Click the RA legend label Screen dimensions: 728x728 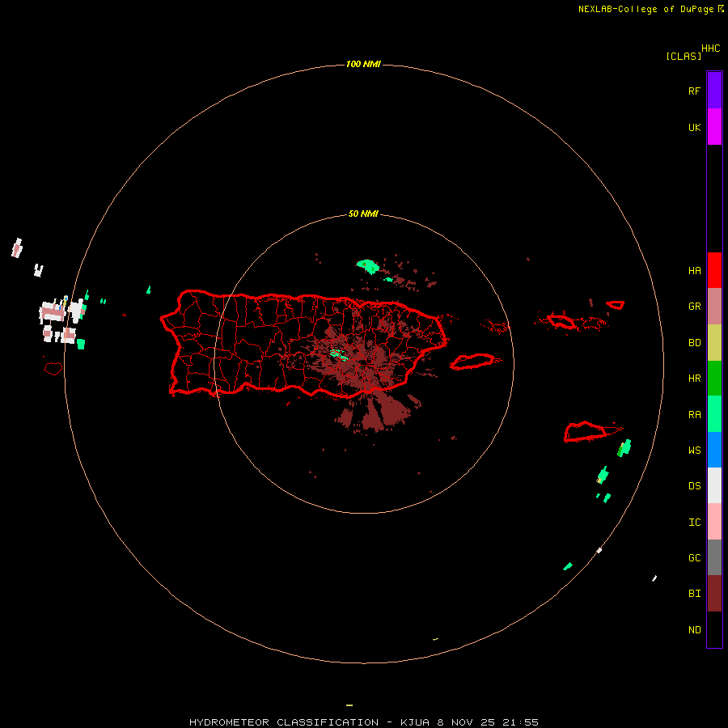[x=694, y=415]
